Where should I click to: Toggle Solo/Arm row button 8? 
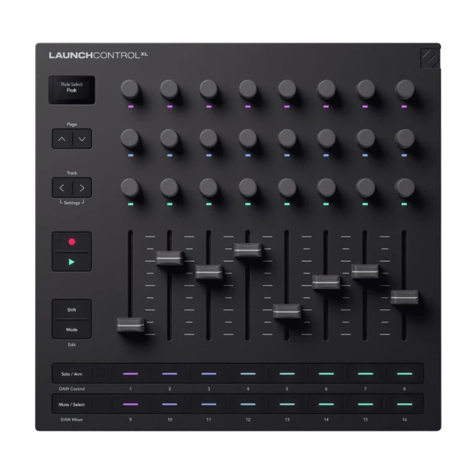[404, 374]
